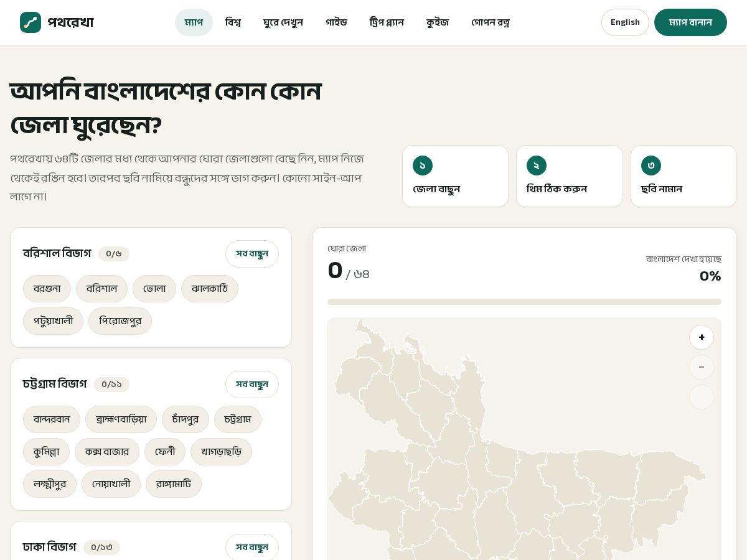Click the 0/১৩ count badge for ঢাকা
747x560 pixels.
pos(101,548)
